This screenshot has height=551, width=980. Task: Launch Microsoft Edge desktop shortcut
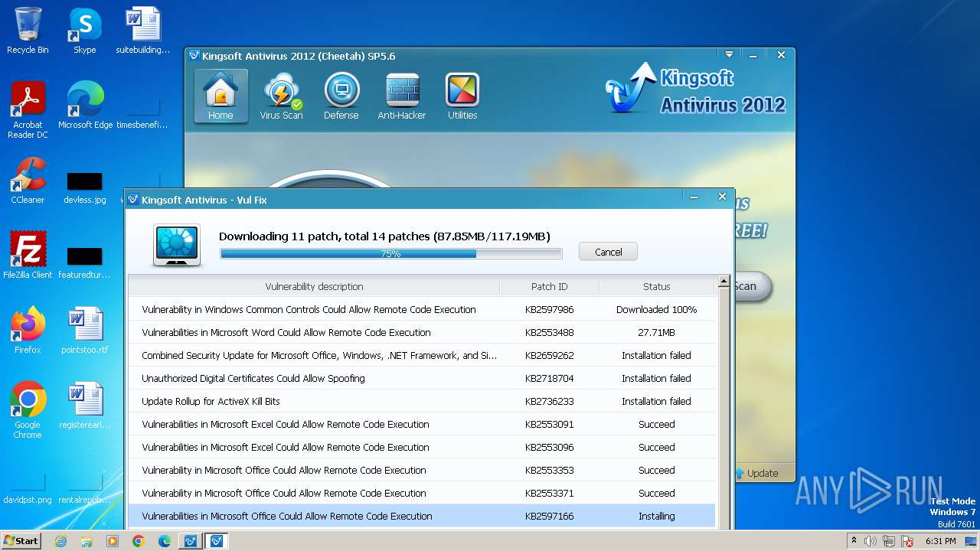(85, 106)
